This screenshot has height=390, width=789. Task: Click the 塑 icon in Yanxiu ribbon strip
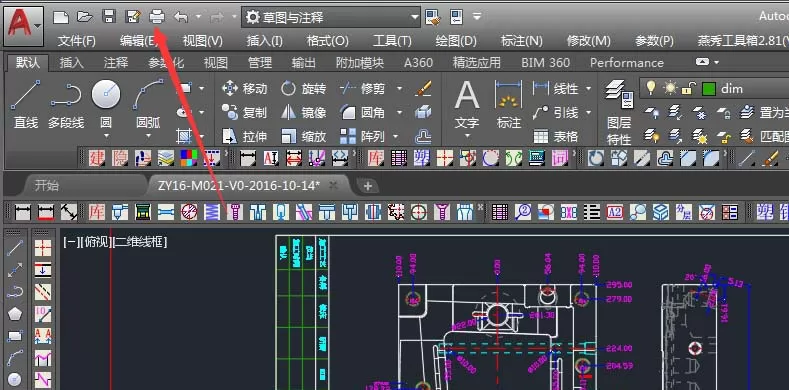pos(421,159)
